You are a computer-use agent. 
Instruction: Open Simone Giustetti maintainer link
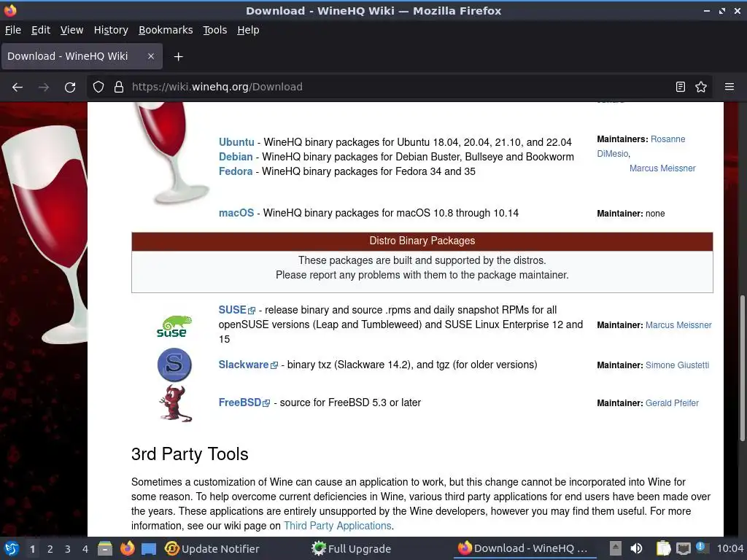tap(677, 365)
